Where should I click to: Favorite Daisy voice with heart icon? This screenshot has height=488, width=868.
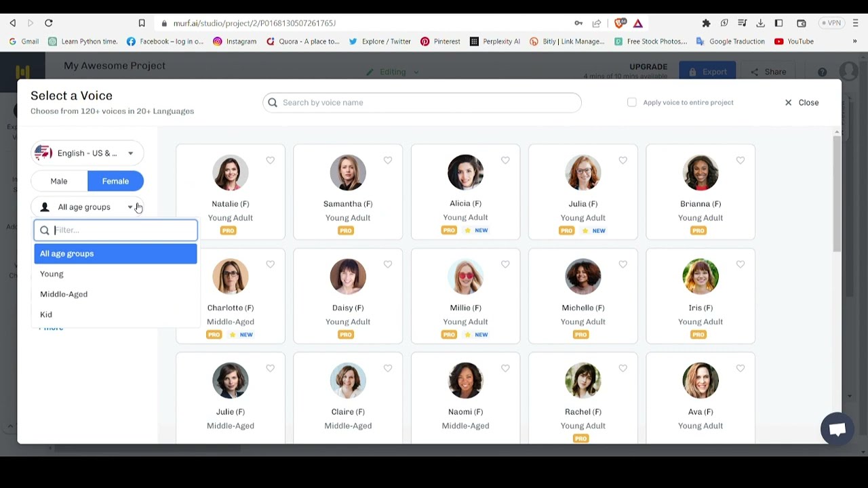pyautogui.click(x=388, y=264)
